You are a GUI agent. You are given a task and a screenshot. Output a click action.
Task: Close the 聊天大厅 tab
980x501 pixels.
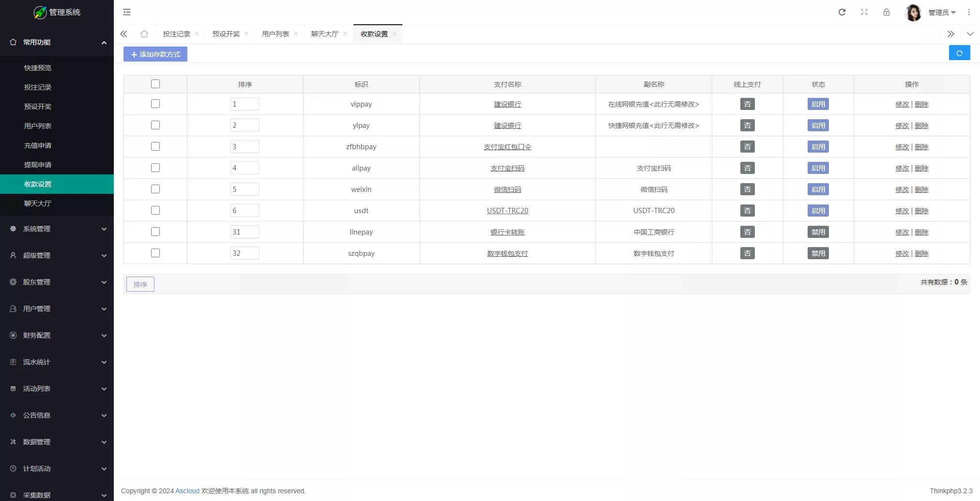[345, 34]
